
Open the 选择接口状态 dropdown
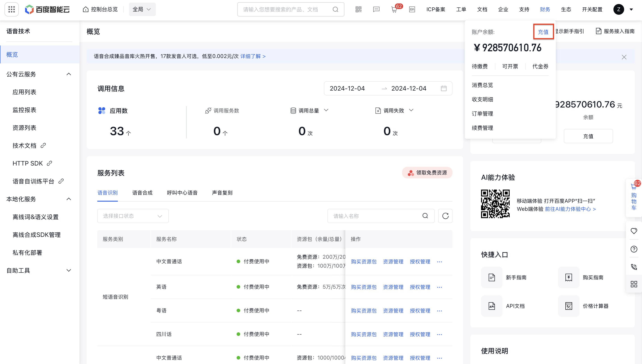133,216
